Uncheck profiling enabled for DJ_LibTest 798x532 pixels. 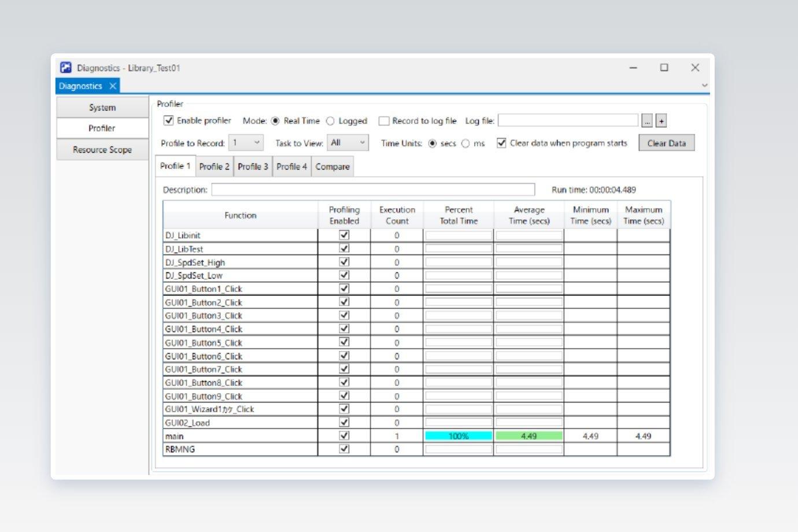click(344, 249)
